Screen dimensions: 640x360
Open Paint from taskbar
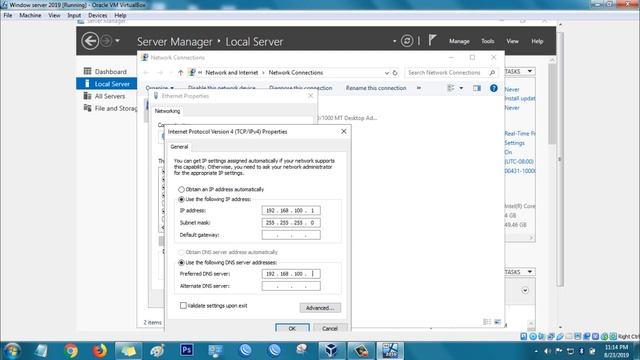pyautogui.click(x=157, y=351)
